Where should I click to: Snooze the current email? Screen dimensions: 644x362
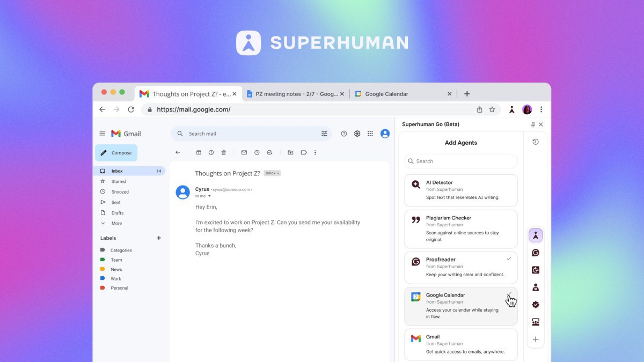click(x=257, y=152)
